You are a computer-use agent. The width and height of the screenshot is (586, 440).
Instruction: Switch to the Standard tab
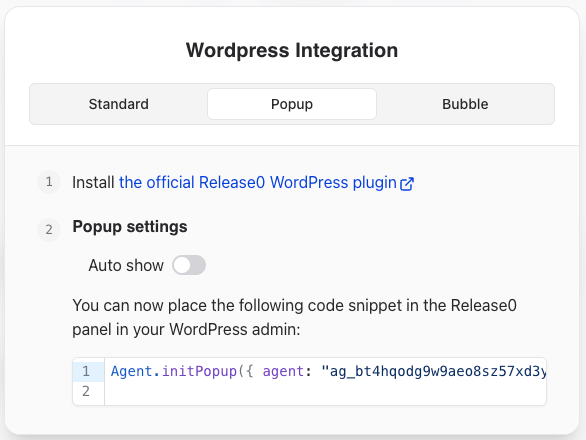pos(119,104)
